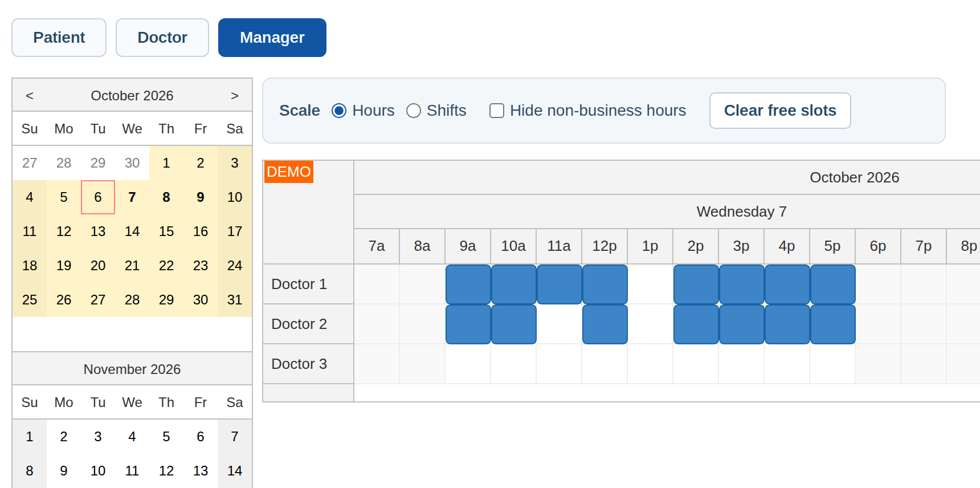Click Doctor 1's 9a slot
The image size is (980, 488).
[468, 284]
